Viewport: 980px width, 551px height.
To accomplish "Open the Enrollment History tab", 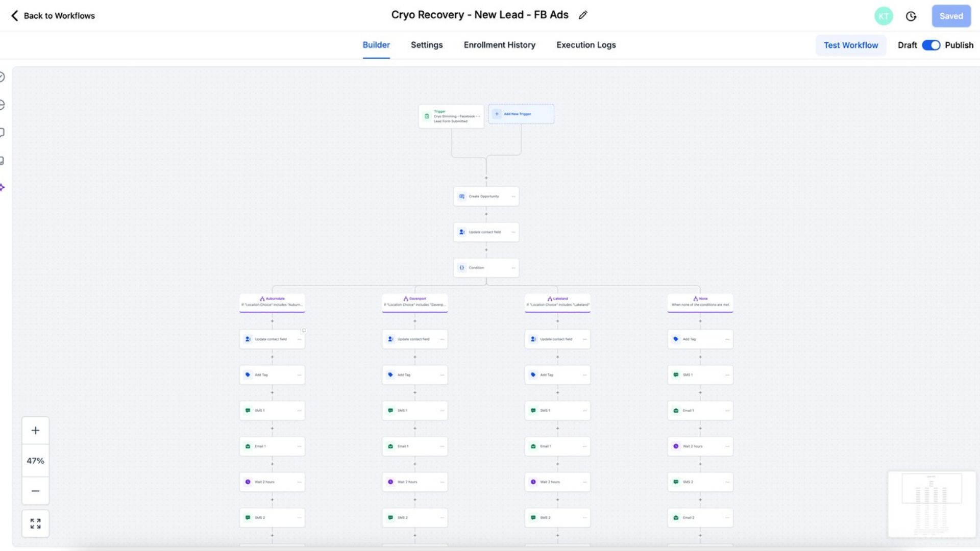I will tap(499, 45).
